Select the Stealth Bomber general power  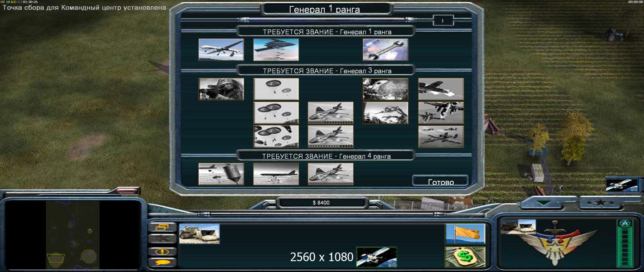[276, 49]
